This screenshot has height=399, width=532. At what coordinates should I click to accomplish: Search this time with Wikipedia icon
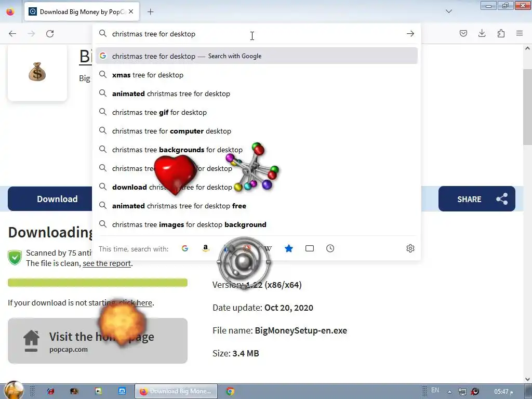point(268,248)
